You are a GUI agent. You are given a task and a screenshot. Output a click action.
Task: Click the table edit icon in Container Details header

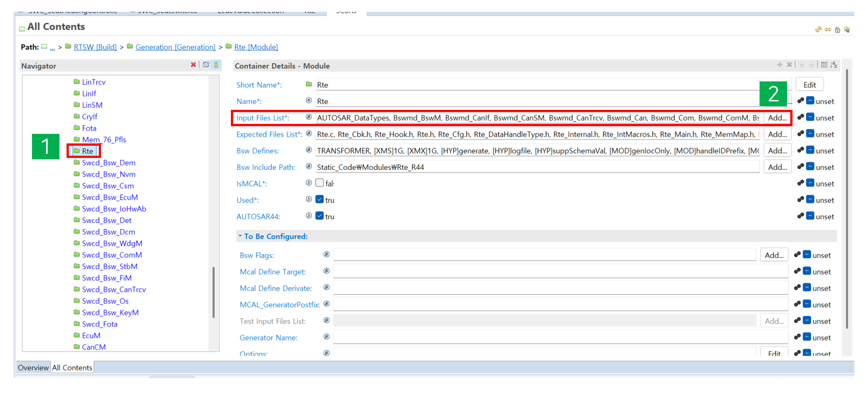click(x=824, y=65)
